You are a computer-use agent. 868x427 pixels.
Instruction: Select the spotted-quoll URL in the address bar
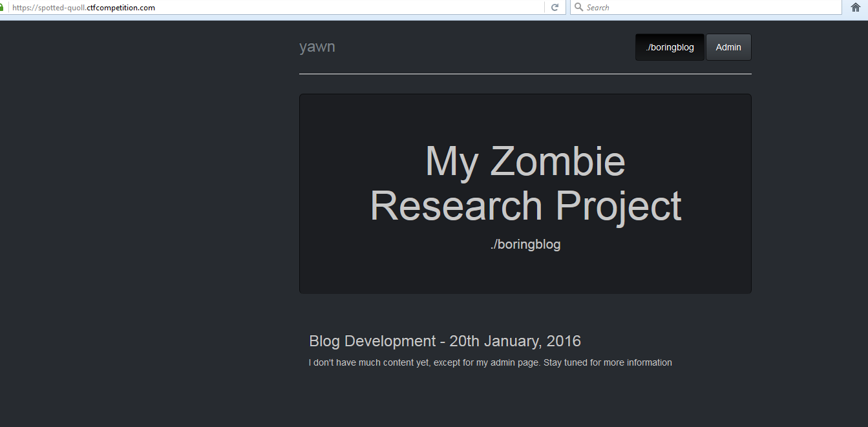coord(83,8)
